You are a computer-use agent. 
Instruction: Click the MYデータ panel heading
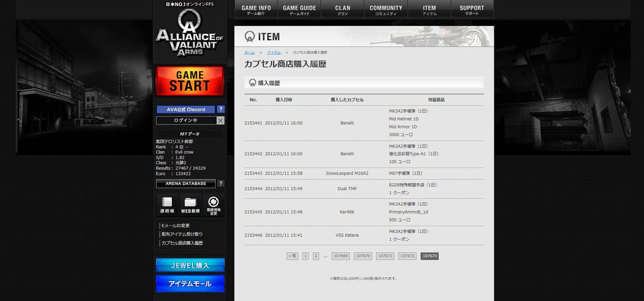[x=189, y=134]
